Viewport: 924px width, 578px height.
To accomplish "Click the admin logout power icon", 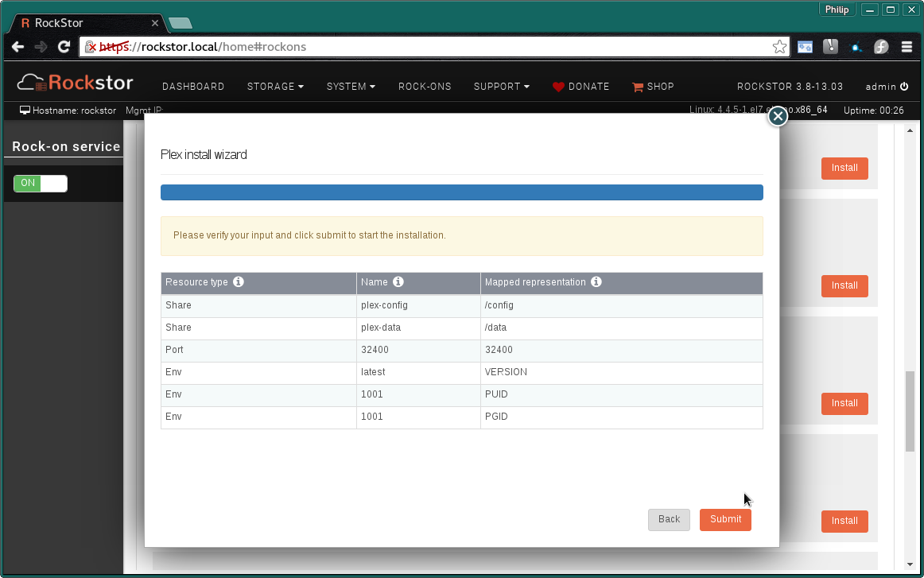I will 905,86.
